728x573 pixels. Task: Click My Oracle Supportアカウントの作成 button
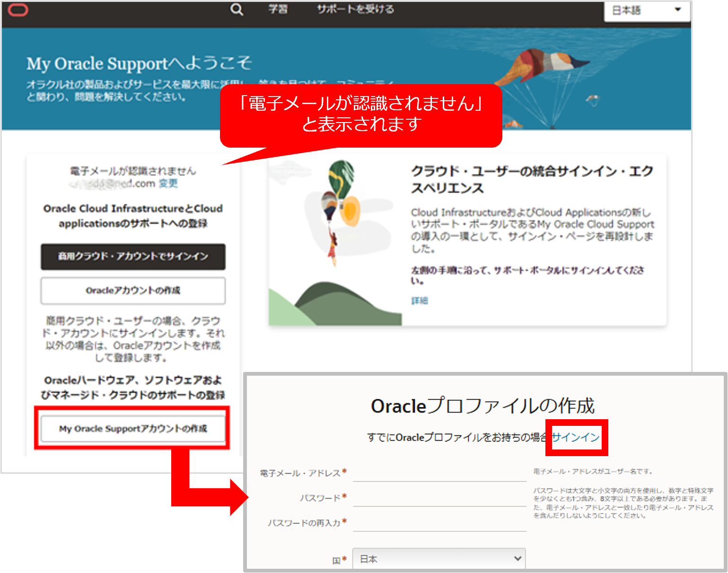click(x=133, y=429)
